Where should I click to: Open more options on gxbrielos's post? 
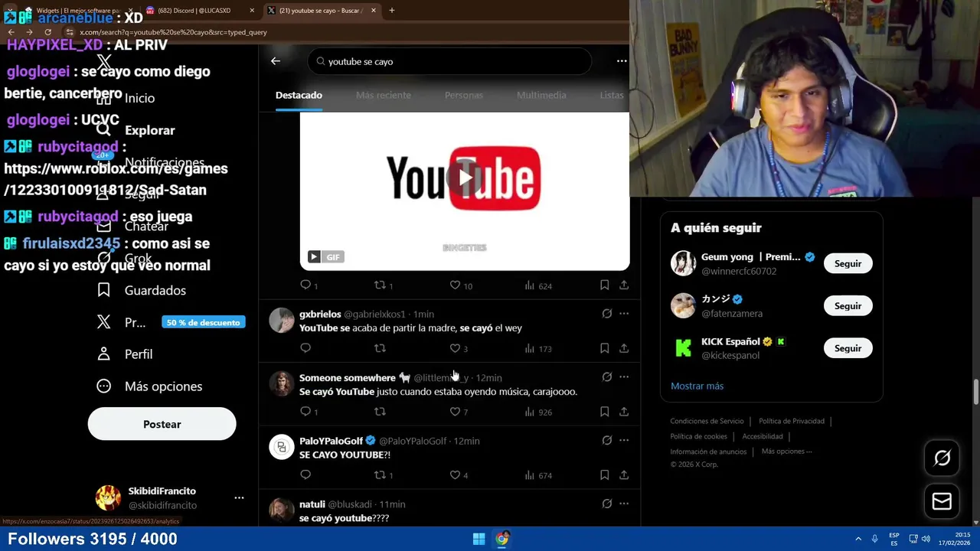point(624,314)
